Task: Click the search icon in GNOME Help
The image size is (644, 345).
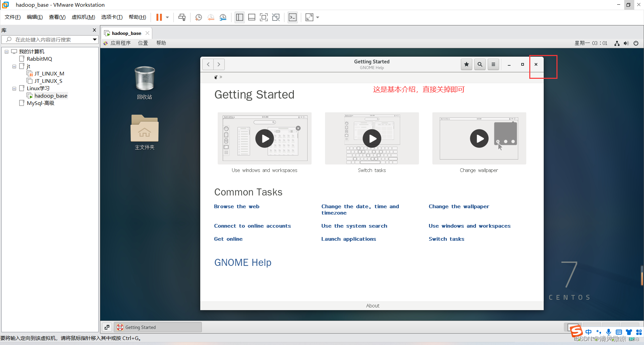Action: click(x=480, y=64)
